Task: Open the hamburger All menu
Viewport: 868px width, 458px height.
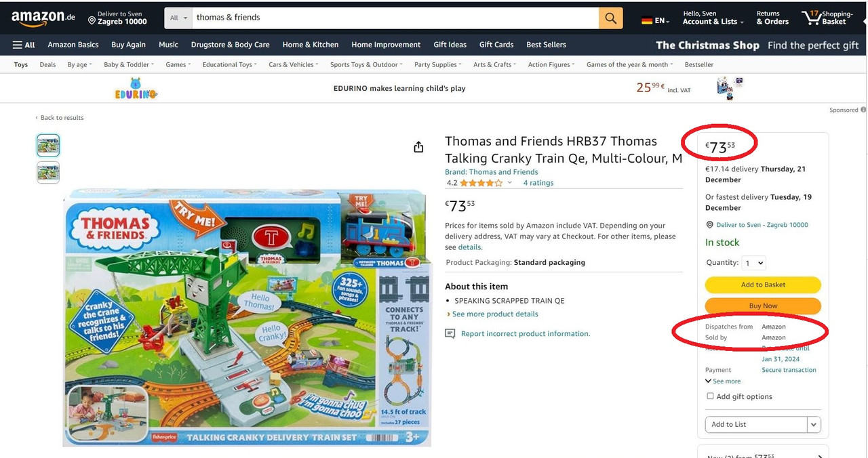Action: (24, 45)
